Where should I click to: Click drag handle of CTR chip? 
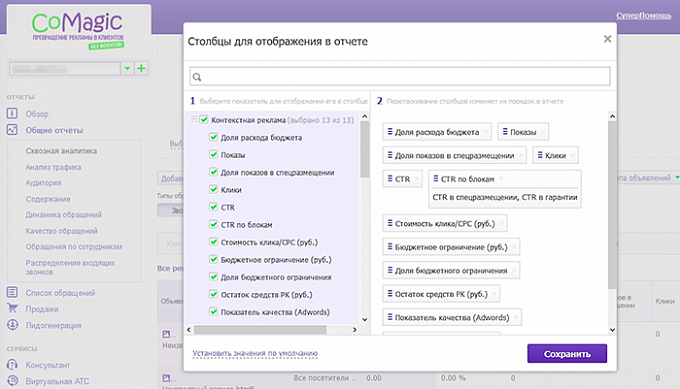[x=390, y=178]
